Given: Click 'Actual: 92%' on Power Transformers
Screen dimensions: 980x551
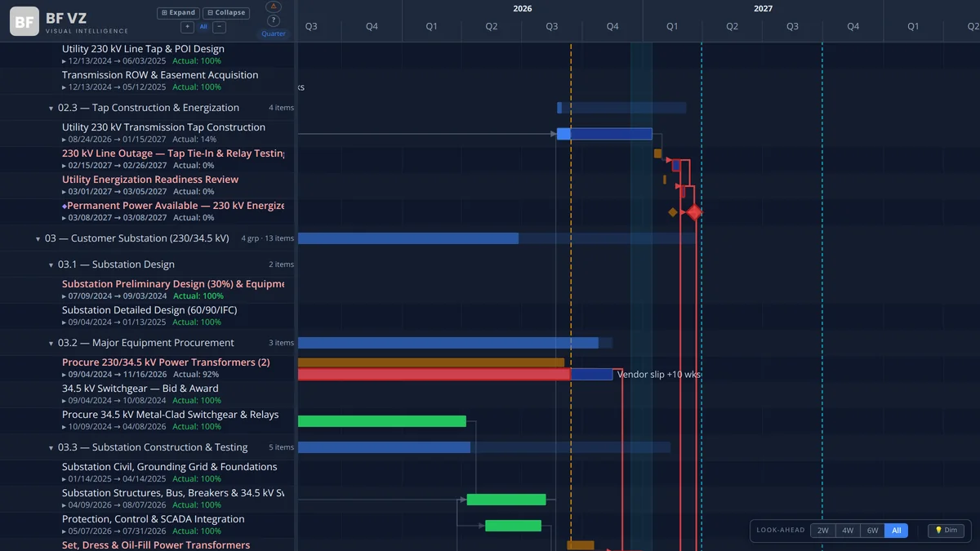Looking at the screenshot, I should pos(196,375).
